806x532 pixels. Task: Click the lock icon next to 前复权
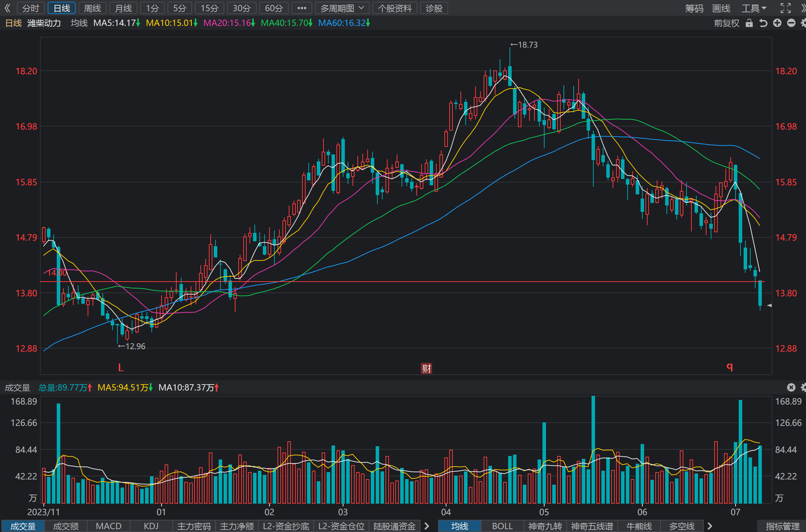(x=749, y=23)
